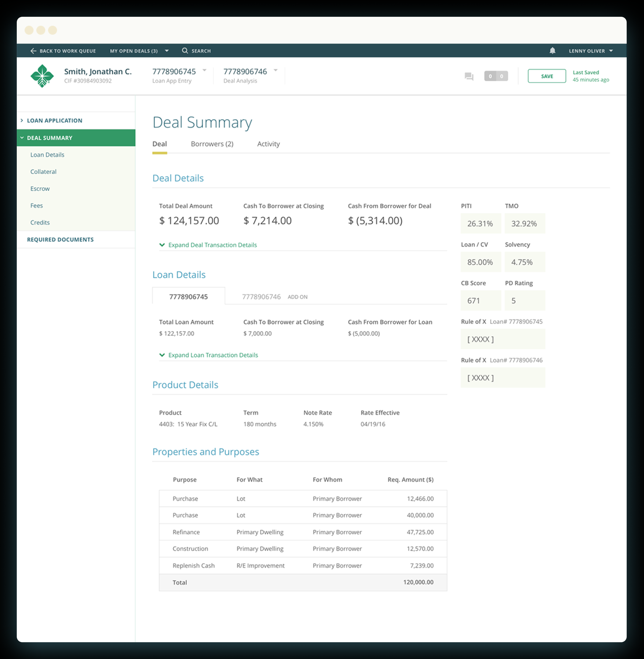This screenshot has height=659, width=644.
Task: Click the Req. Amount ($) column header
Action: pos(410,480)
